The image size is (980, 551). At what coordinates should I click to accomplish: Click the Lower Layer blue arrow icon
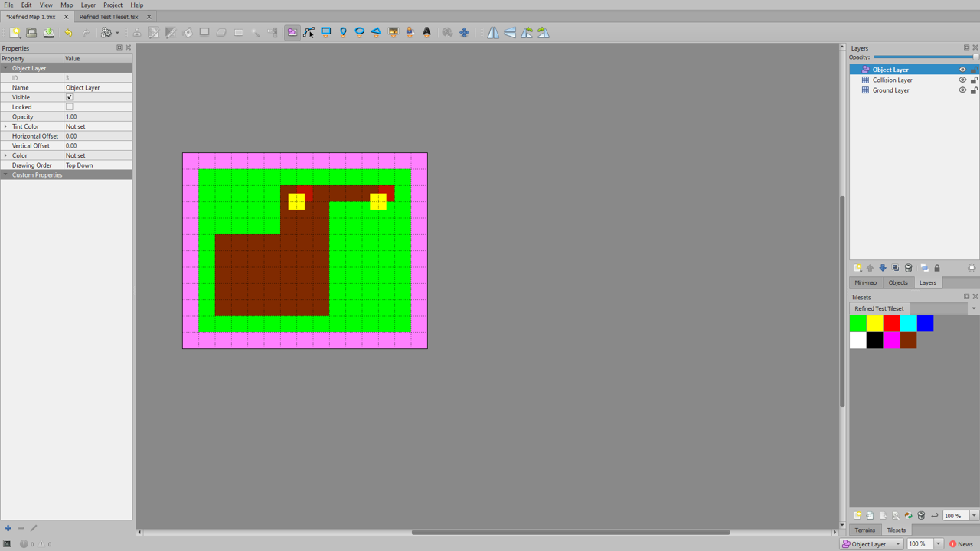click(x=883, y=267)
